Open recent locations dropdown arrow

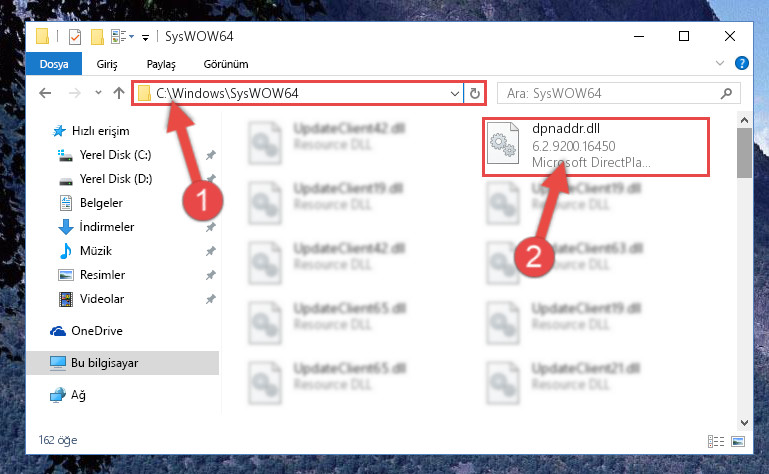point(98,93)
